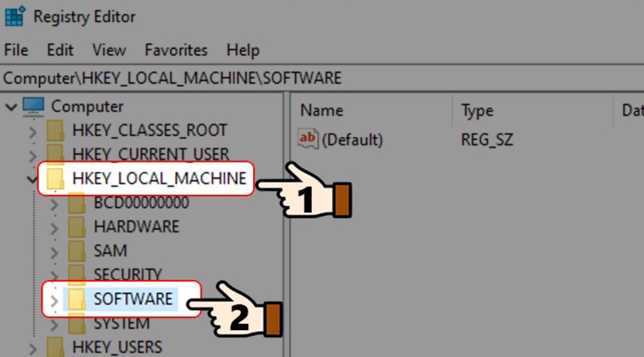Image resolution: width=644 pixels, height=357 pixels.
Task: Expand the HKEY_CLASSES_ROOT chevron
Action: (32, 131)
